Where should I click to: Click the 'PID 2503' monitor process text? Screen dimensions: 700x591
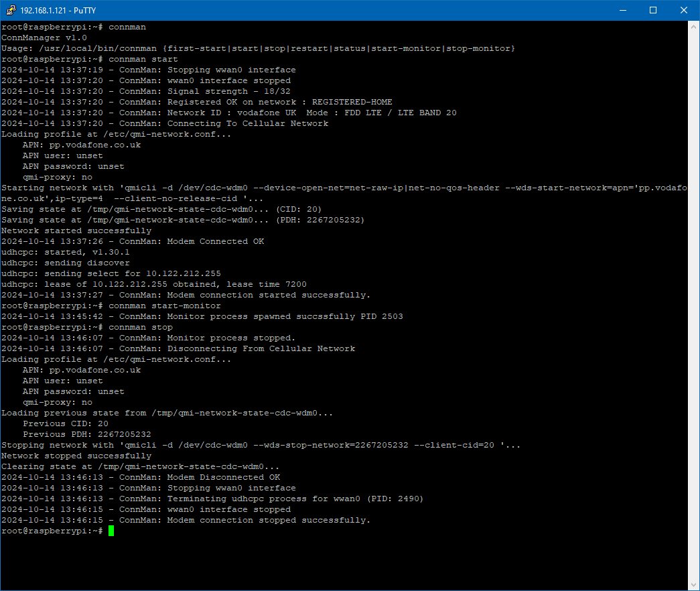tap(382, 316)
